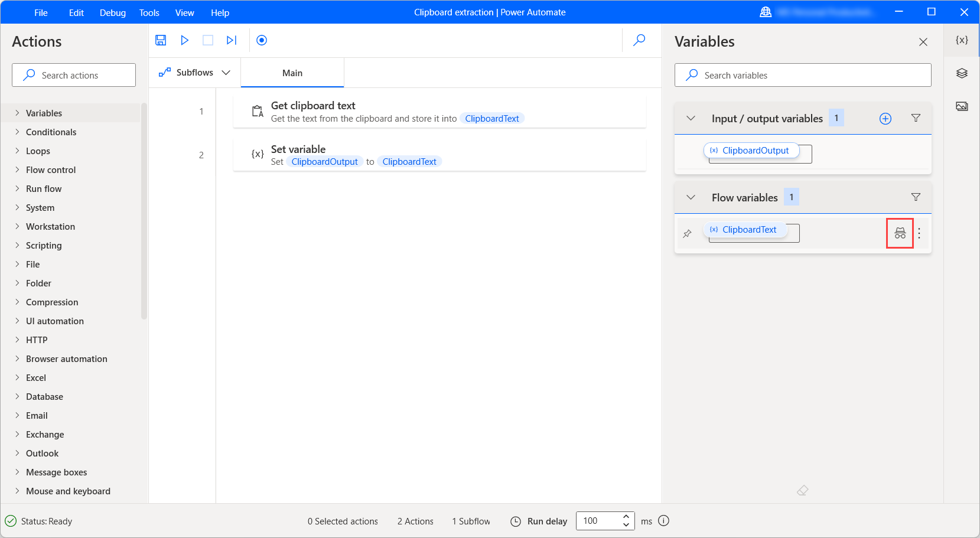Open the View menu
The height and width of the screenshot is (538, 980).
185,12
